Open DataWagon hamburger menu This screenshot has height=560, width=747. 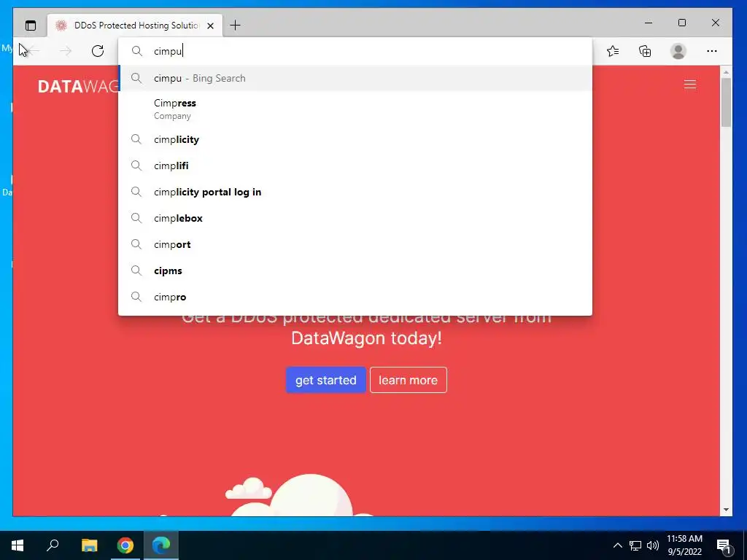[x=690, y=85]
